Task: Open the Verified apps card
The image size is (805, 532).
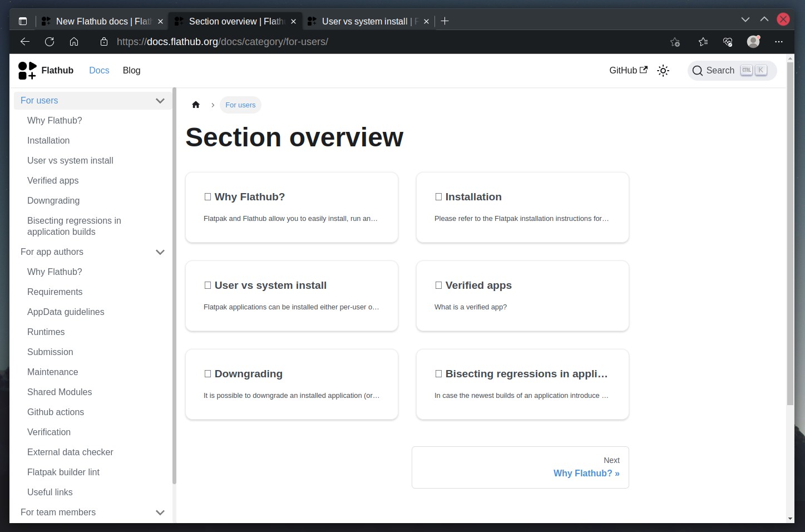Action: click(522, 296)
